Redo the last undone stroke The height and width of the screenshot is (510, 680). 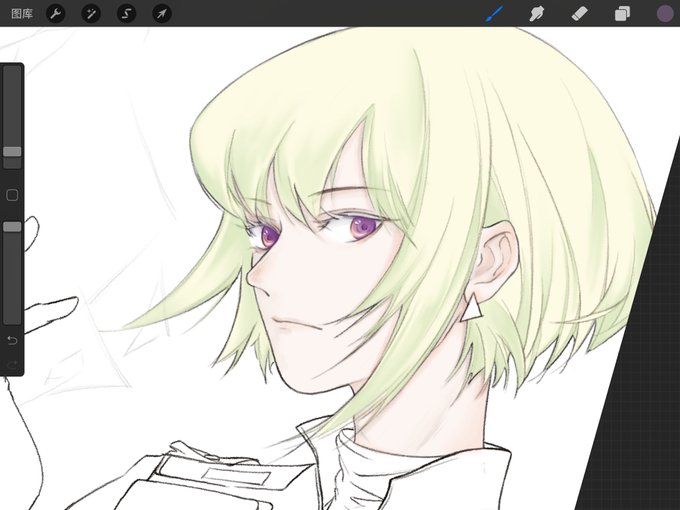pos(12,364)
